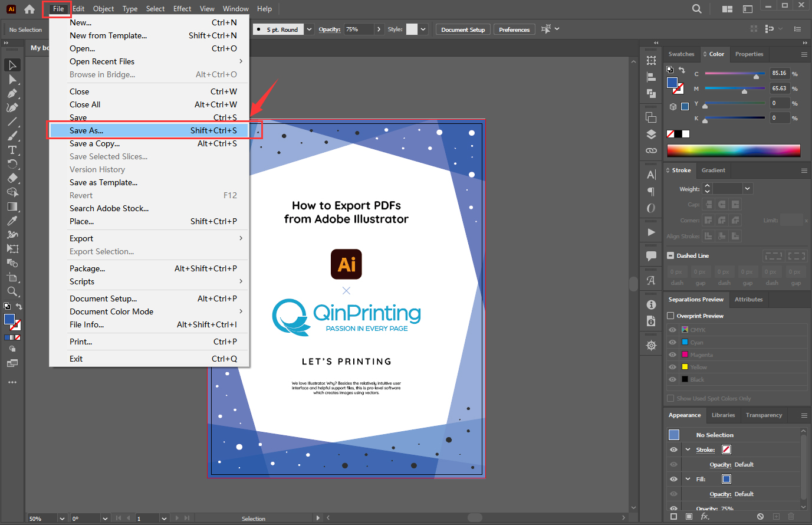Open the Layers panel icon
Viewport: 812px width, 525px height.
click(651, 134)
